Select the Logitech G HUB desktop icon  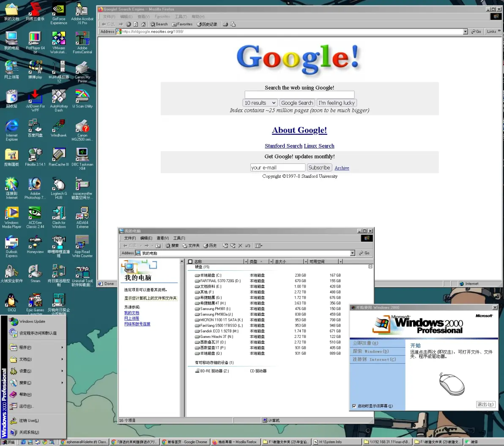pos(58,188)
